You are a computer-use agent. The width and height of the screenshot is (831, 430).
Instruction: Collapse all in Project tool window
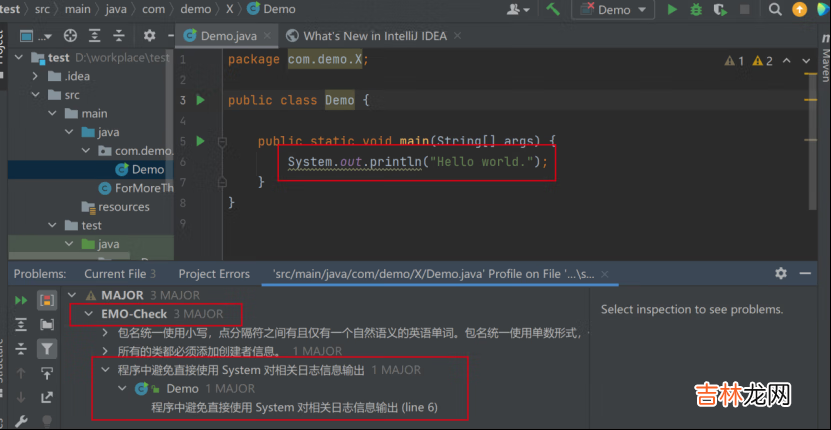click(119, 36)
